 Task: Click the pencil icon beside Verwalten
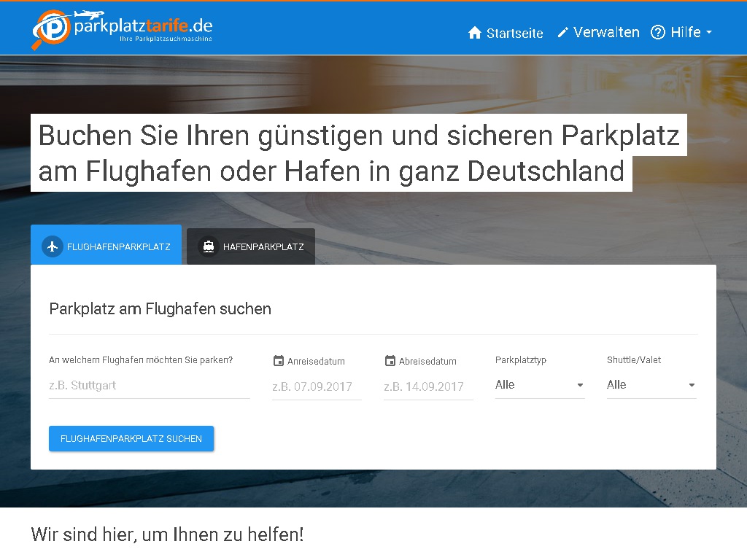point(562,33)
